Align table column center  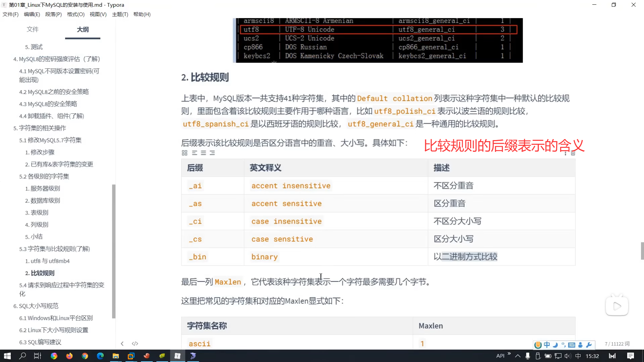point(203,153)
